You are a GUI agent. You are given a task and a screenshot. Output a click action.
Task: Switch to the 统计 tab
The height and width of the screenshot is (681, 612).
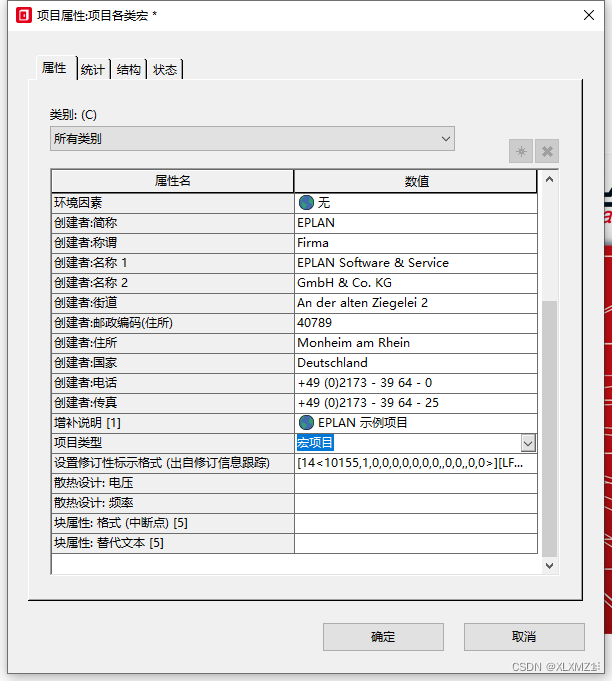tap(93, 69)
